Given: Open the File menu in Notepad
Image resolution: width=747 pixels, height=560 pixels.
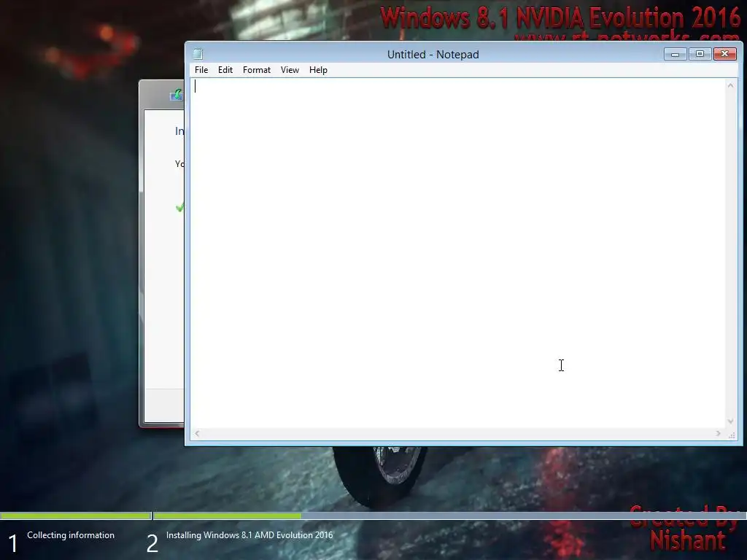Looking at the screenshot, I should pyautogui.click(x=201, y=70).
